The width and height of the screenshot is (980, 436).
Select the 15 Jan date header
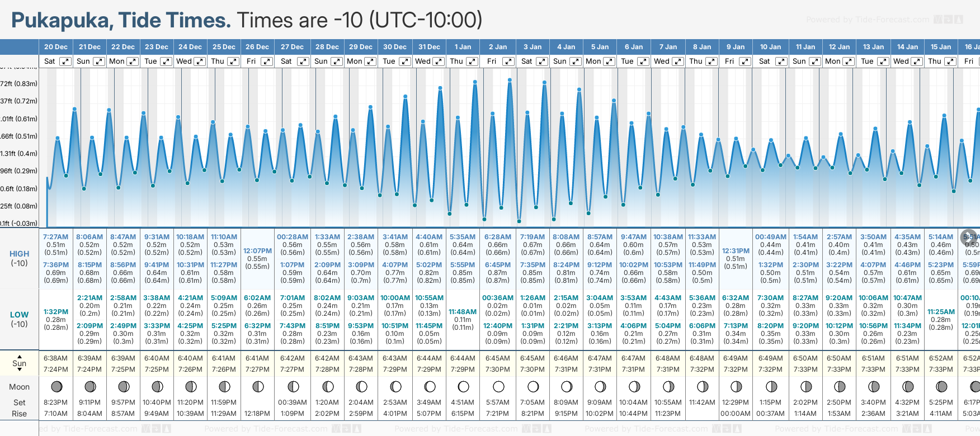pos(941,47)
